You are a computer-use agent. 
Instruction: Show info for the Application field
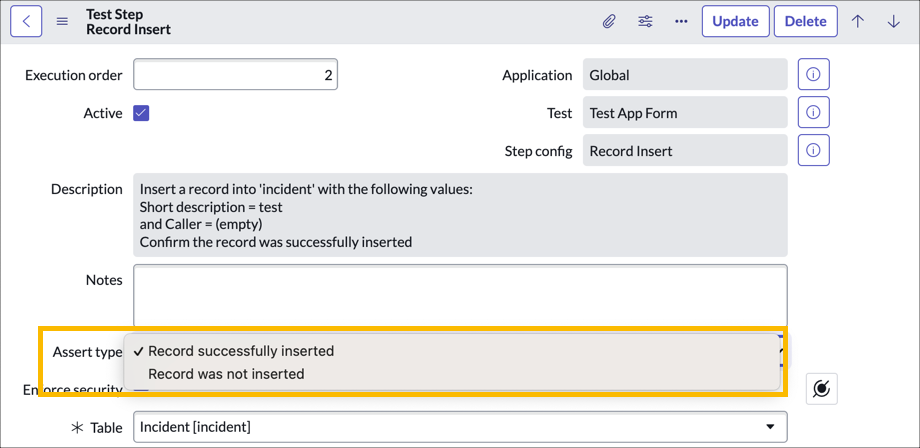click(x=813, y=75)
